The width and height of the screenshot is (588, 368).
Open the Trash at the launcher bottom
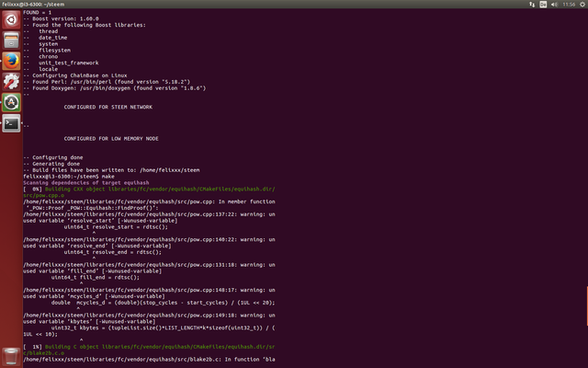[x=11, y=356]
